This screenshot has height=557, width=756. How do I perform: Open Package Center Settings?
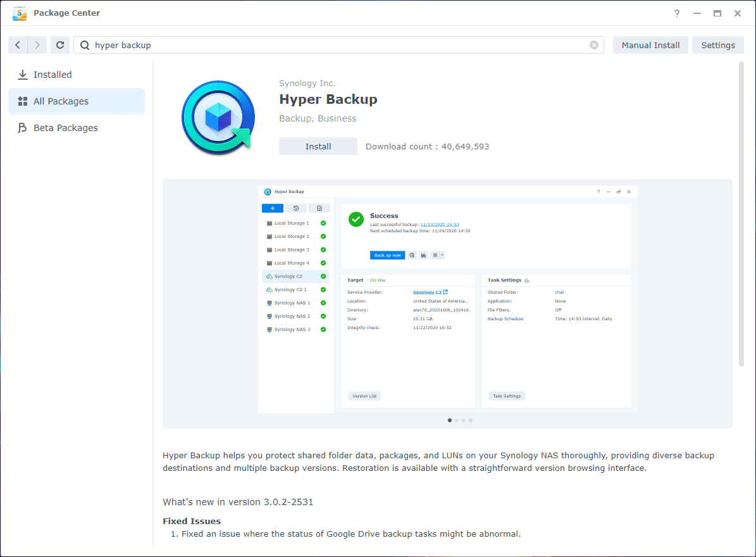pos(718,45)
